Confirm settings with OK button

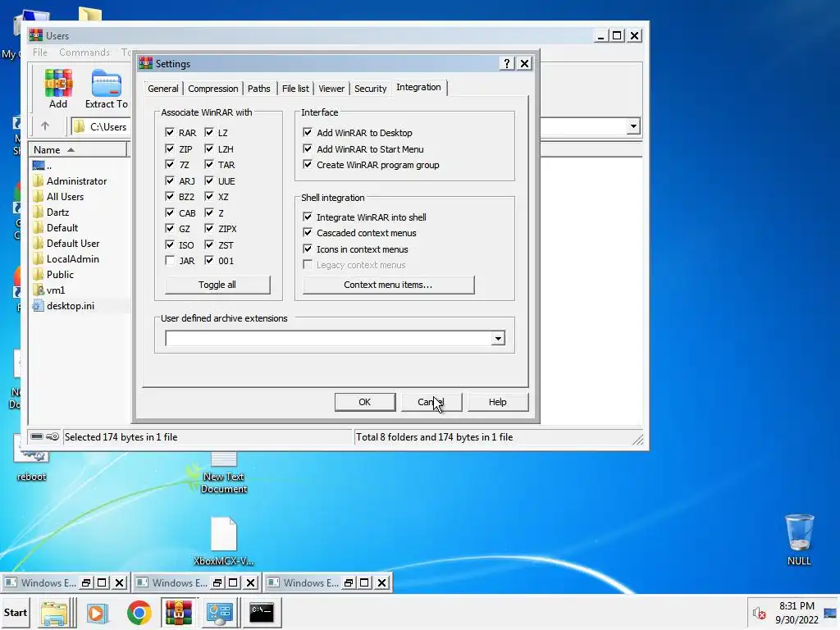click(x=365, y=402)
